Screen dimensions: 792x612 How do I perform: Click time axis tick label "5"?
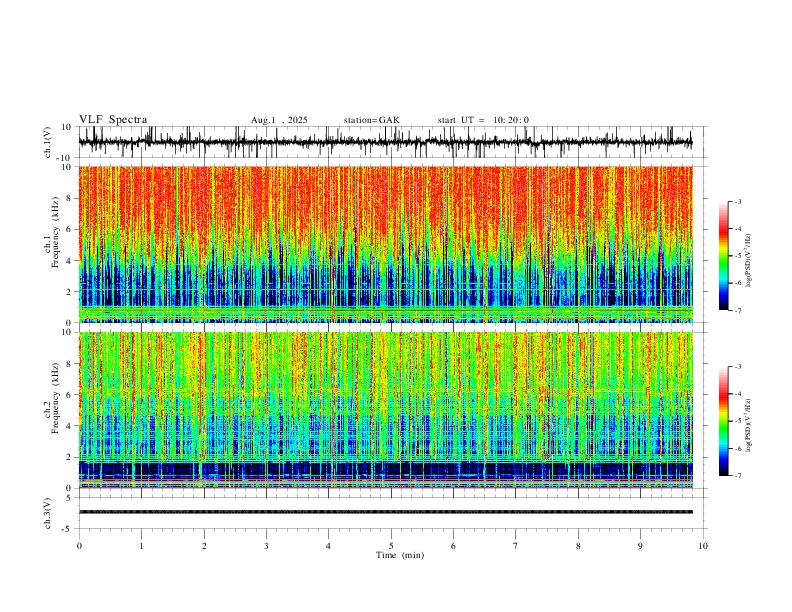391,546
